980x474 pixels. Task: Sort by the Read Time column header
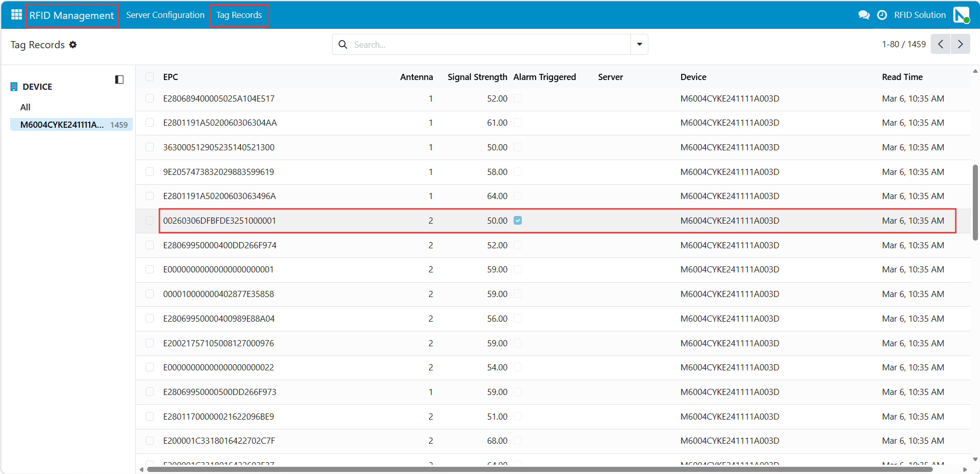(x=902, y=77)
